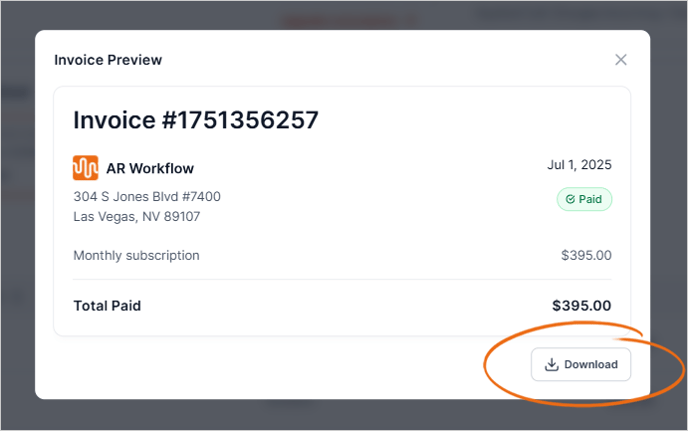This screenshot has height=431, width=688.
Task: Click the Total Paid label
Action: (107, 306)
